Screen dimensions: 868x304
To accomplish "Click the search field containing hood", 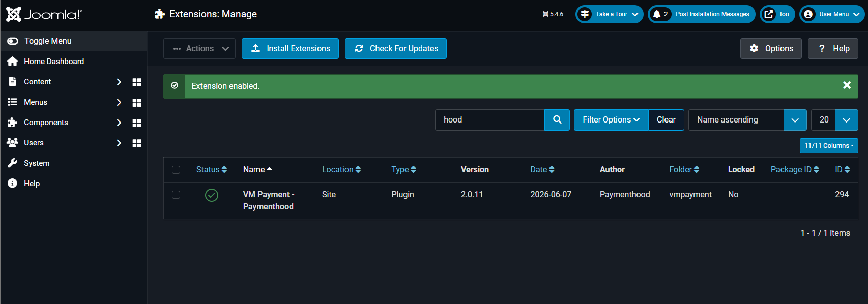I will pos(489,120).
